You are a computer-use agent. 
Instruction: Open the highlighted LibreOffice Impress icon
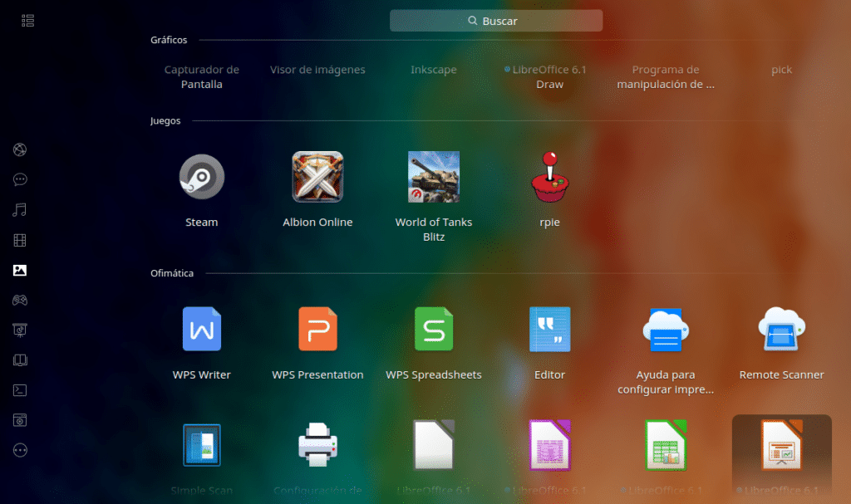coord(781,446)
